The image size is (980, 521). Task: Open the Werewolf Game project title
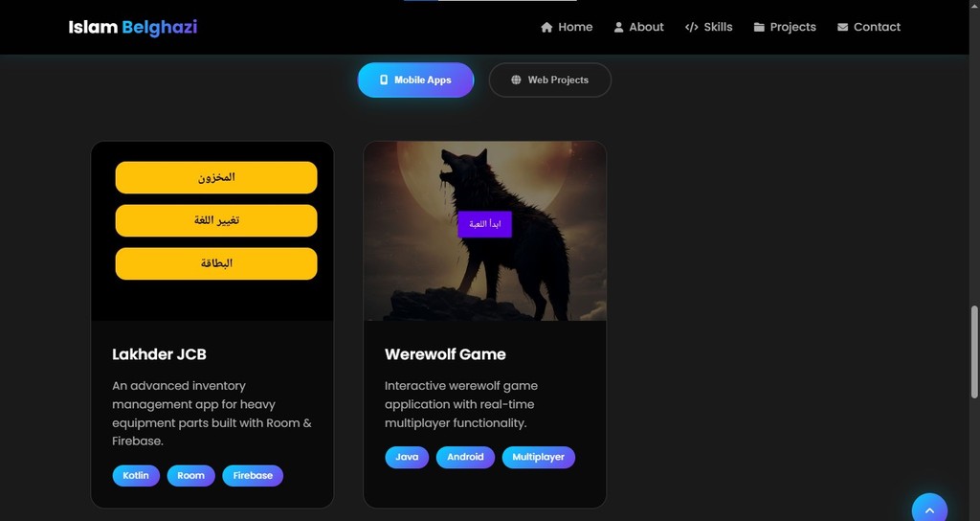coord(445,354)
